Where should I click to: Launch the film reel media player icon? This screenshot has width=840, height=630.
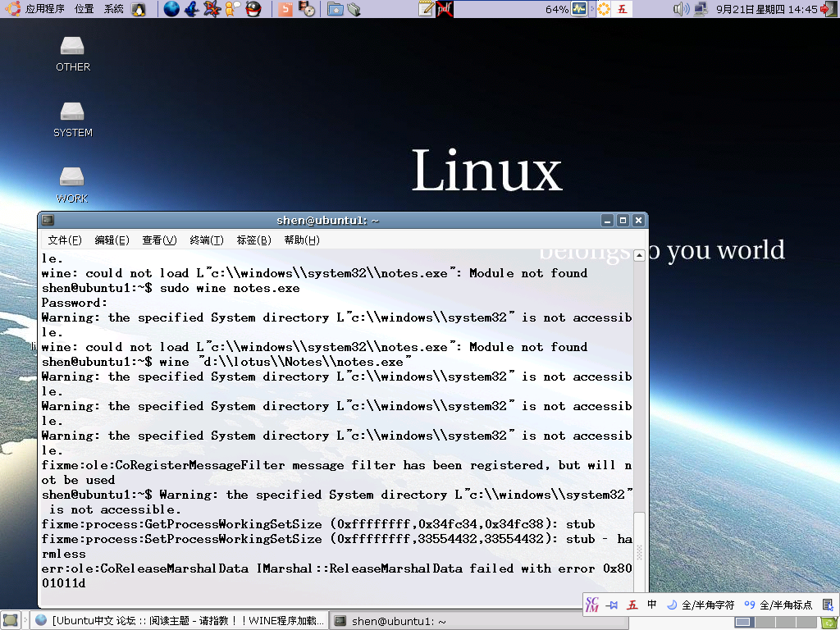pos(307,8)
